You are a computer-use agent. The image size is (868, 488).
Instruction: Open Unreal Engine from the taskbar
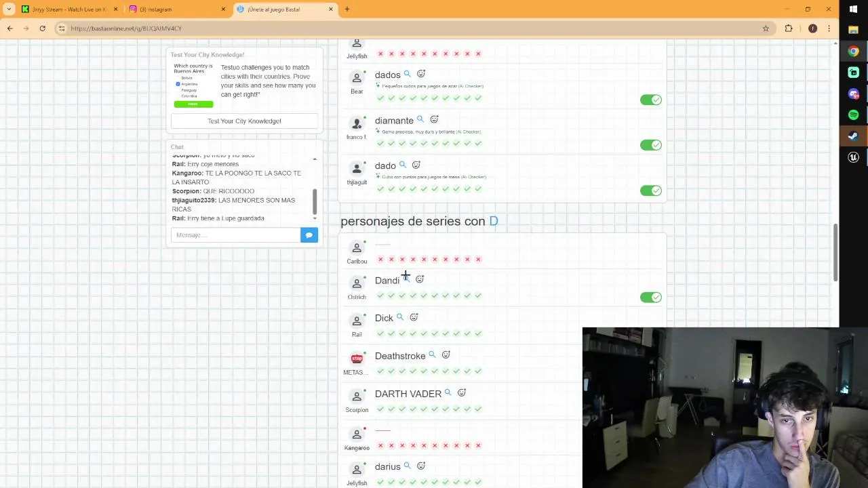854,157
